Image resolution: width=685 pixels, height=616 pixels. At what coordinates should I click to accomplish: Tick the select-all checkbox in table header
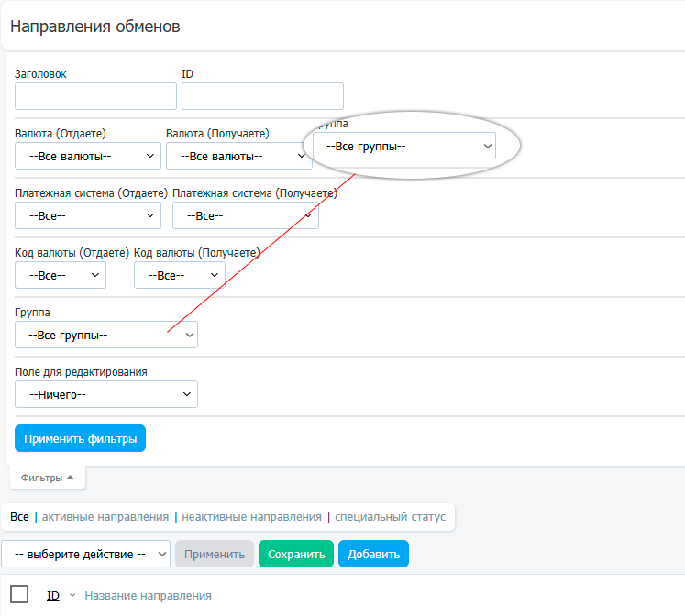[x=19, y=594]
